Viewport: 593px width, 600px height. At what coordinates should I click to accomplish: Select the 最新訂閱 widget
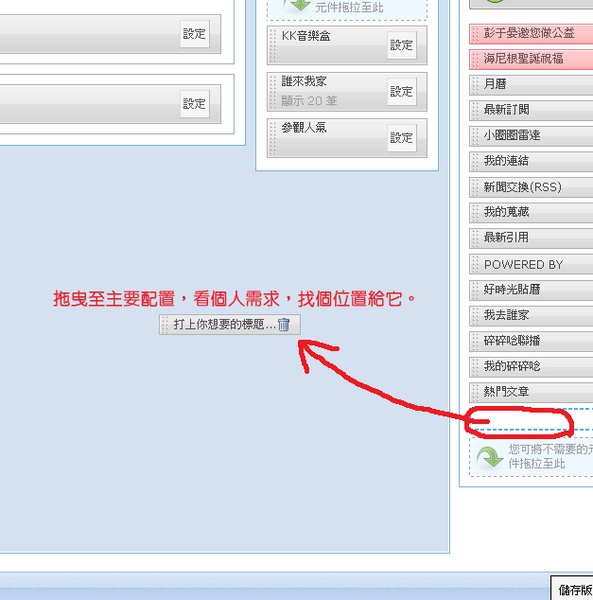tap(531, 110)
